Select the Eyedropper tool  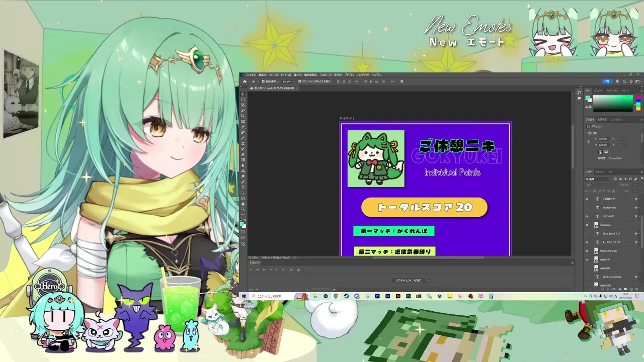[x=243, y=127]
